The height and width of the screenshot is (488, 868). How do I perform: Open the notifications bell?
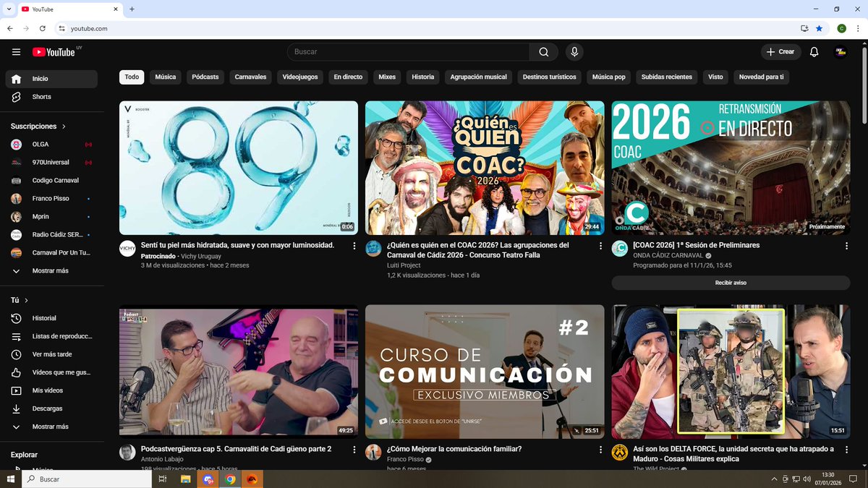814,52
